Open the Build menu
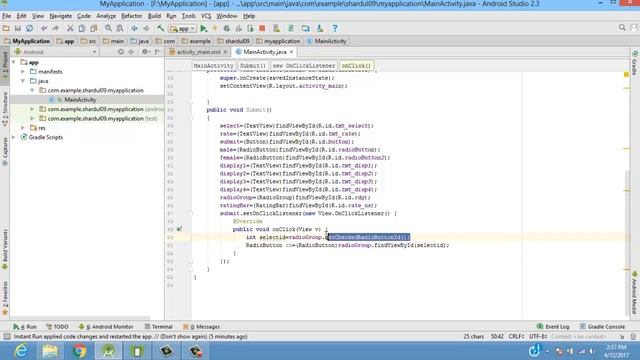This screenshot has width=640, height=360. point(154,16)
